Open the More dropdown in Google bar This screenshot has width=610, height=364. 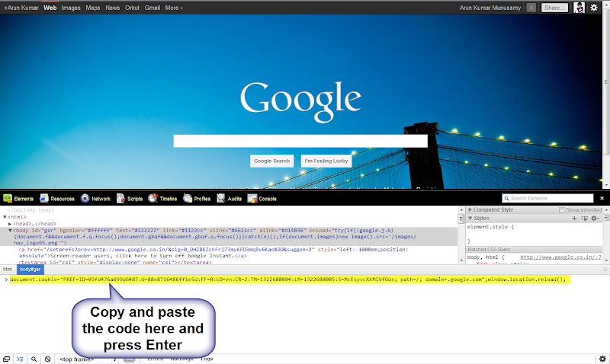coord(174,8)
